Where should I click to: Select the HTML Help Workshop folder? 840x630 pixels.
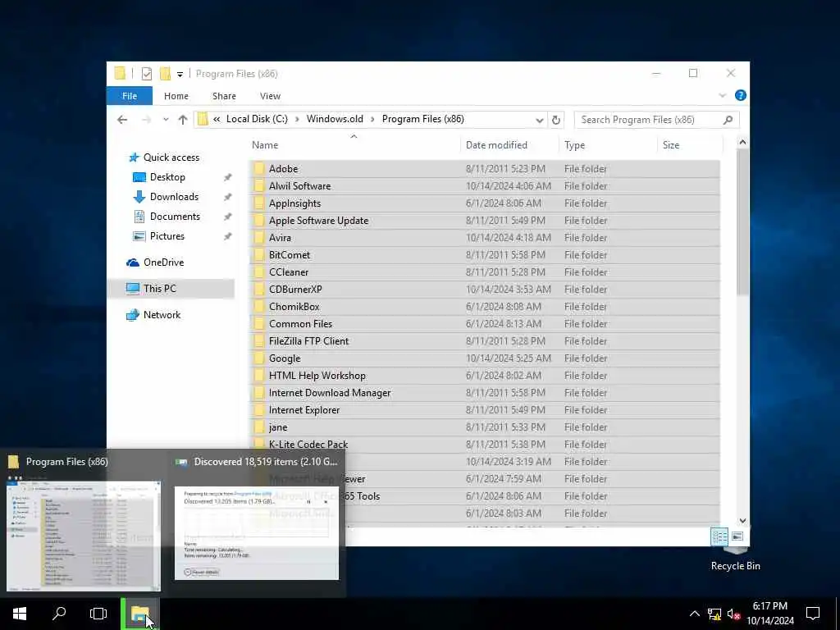tap(484, 376)
